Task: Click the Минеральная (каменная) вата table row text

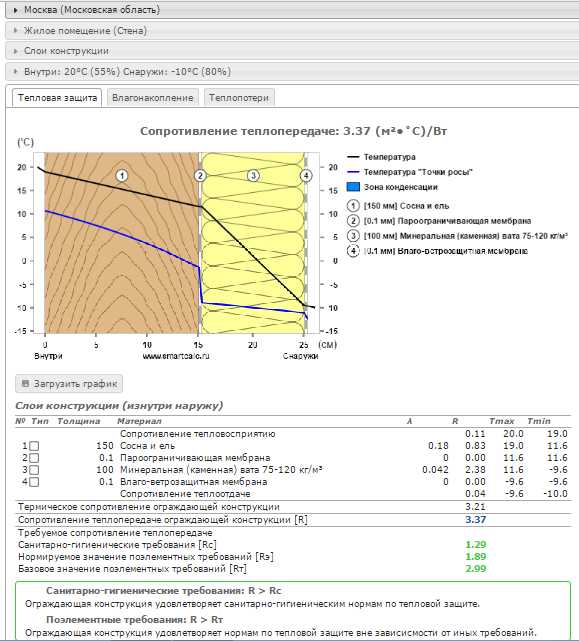Action: click(x=221, y=469)
